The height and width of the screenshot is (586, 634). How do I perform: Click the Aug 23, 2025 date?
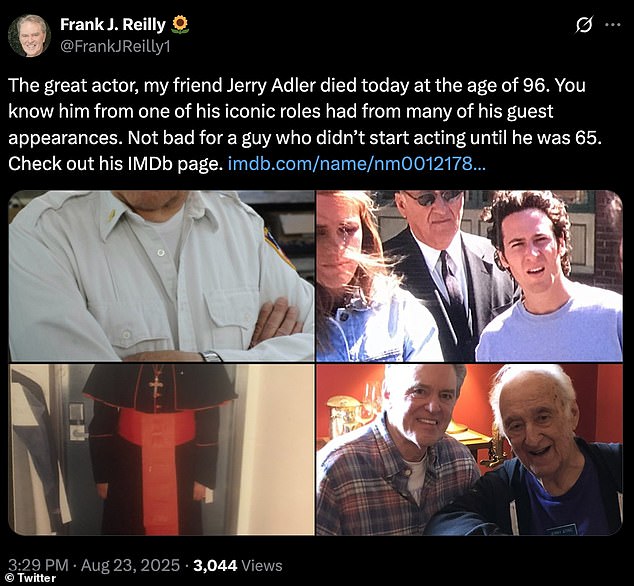[130, 565]
